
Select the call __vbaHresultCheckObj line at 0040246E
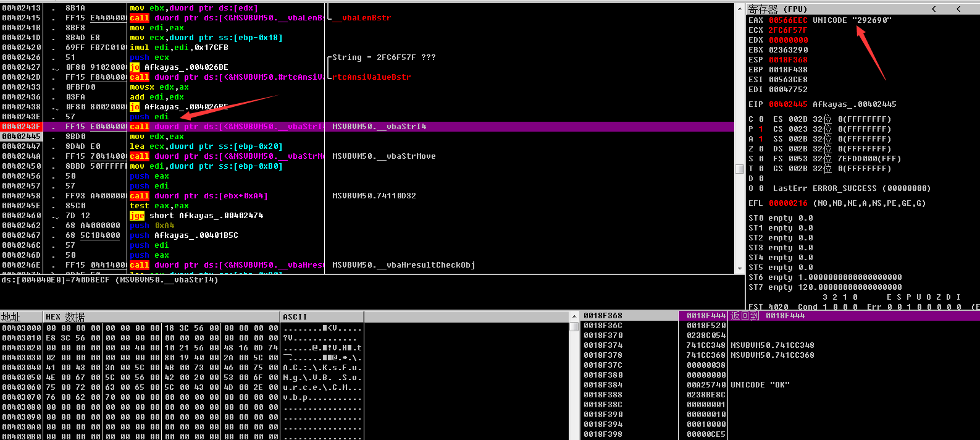point(227,265)
